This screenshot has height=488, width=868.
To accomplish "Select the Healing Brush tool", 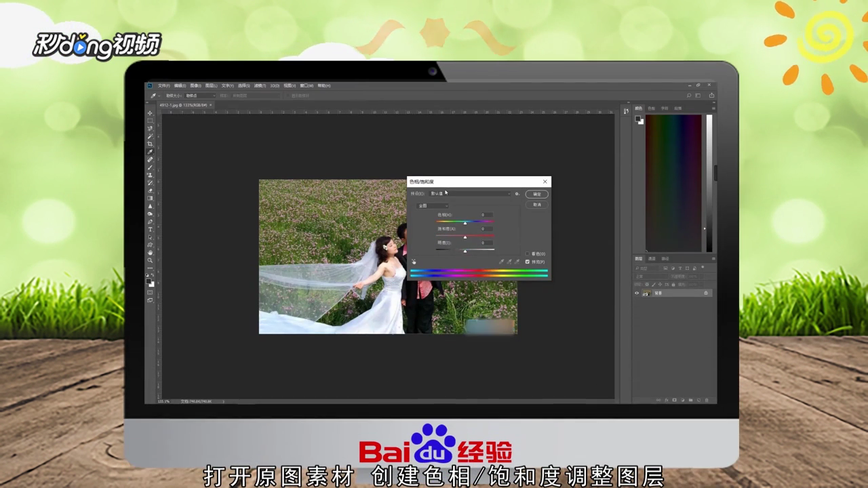I will click(x=150, y=159).
